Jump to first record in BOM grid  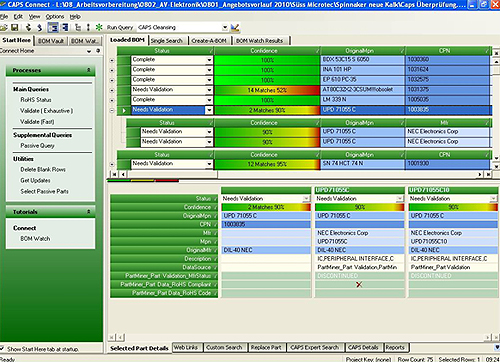coord(114,174)
